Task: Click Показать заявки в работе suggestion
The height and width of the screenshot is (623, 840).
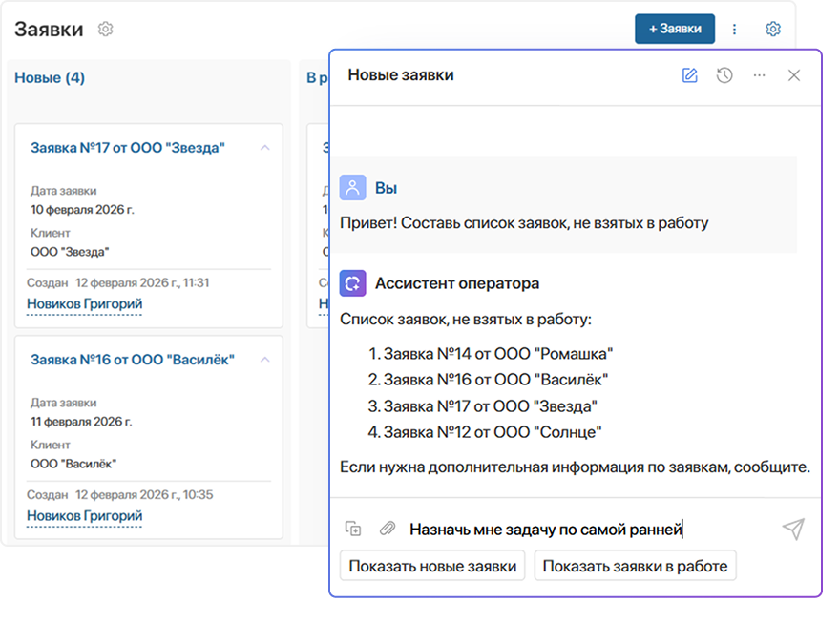Action: 635,566
